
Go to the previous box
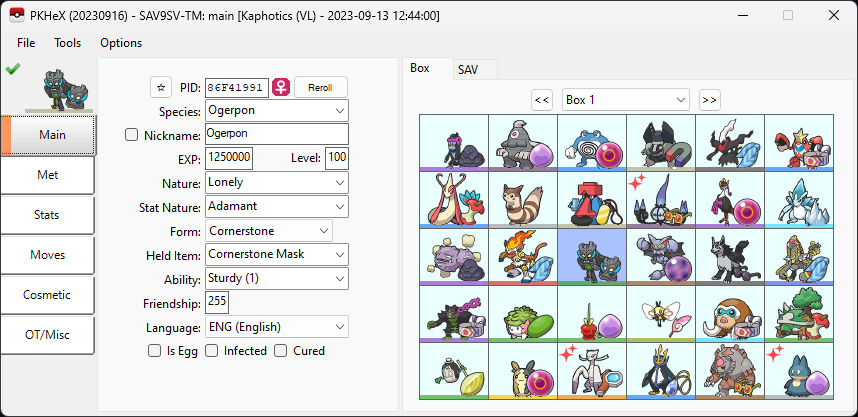pos(542,100)
